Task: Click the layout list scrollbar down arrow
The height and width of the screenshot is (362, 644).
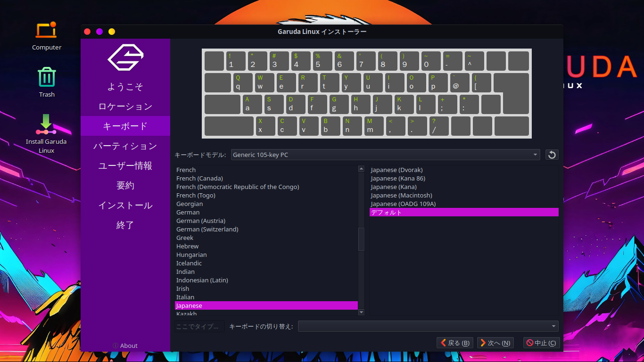Action: click(362, 312)
